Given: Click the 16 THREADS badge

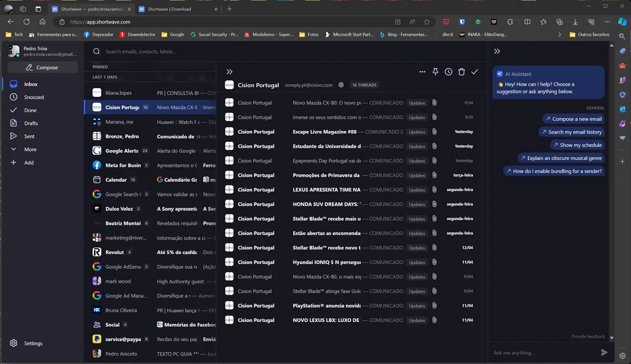Looking at the screenshot, I should [365, 85].
